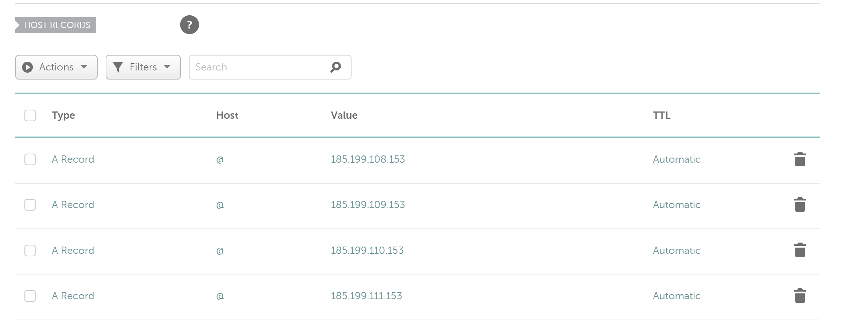This screenshot has width=868, height=321.
Task: Check the box for 185.199.108.153 row
Action: click(x=30, y=159)
